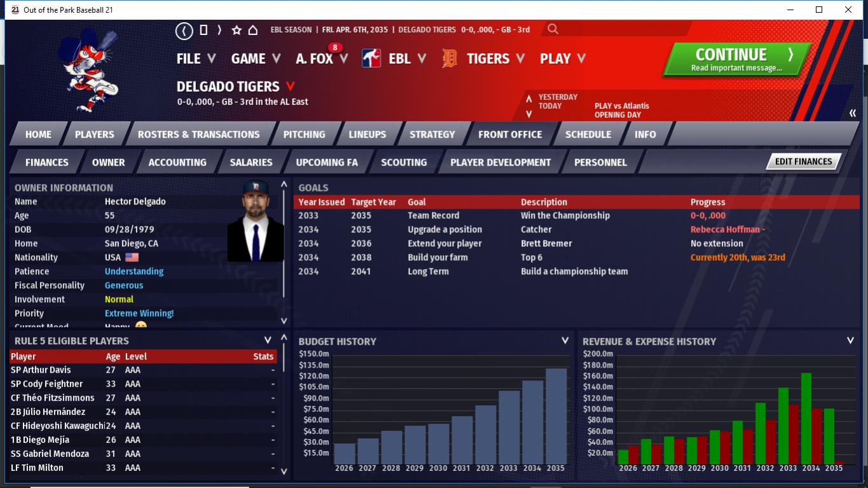Screen dimensions: 868x488
Task: Open the STRATEGY tab
Action: [432, 134]
